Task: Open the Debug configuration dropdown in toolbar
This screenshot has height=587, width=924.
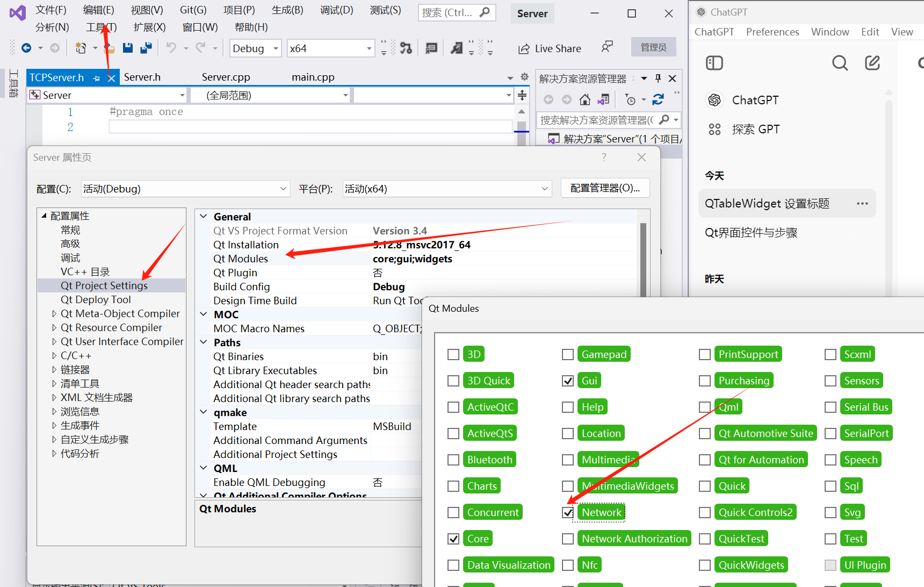Action: click(255, 48)
